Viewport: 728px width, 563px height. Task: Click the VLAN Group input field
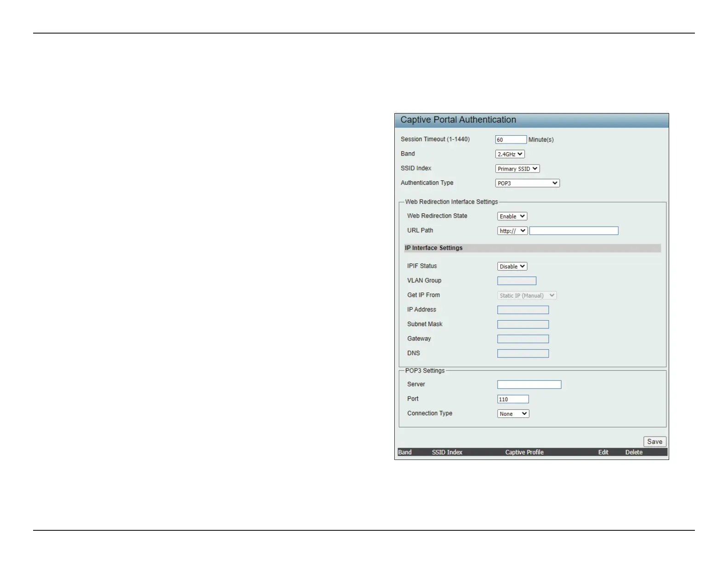(x=517, y=281)
